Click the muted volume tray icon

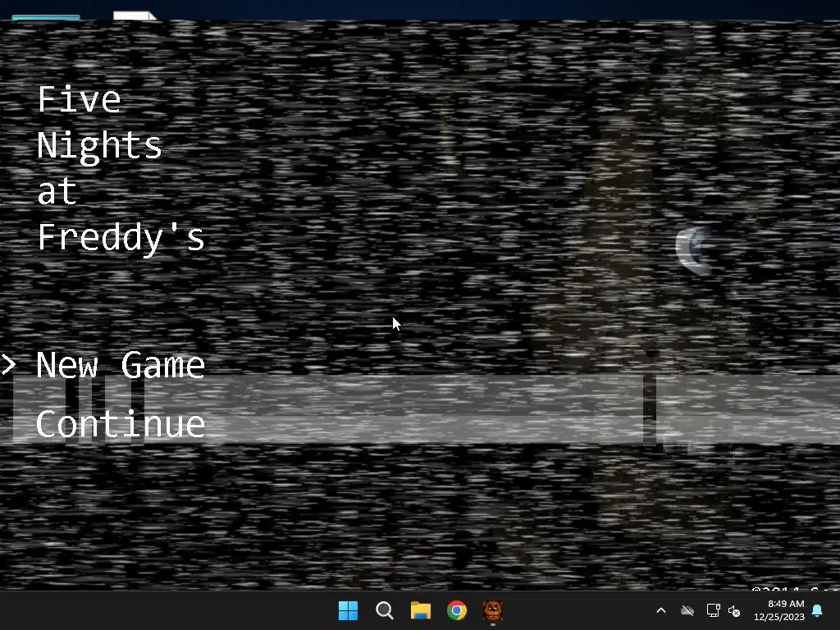click(734, 610)
